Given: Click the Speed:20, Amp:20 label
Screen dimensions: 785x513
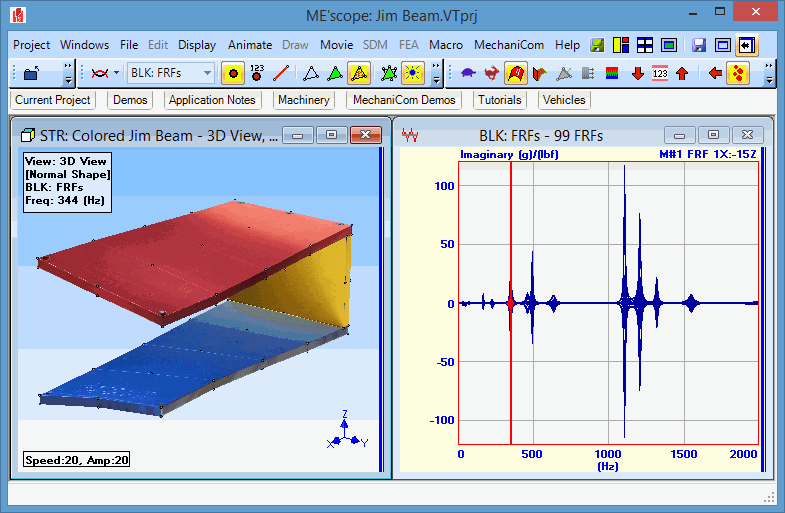Looking at the screenshot, I should pos(77,460).
